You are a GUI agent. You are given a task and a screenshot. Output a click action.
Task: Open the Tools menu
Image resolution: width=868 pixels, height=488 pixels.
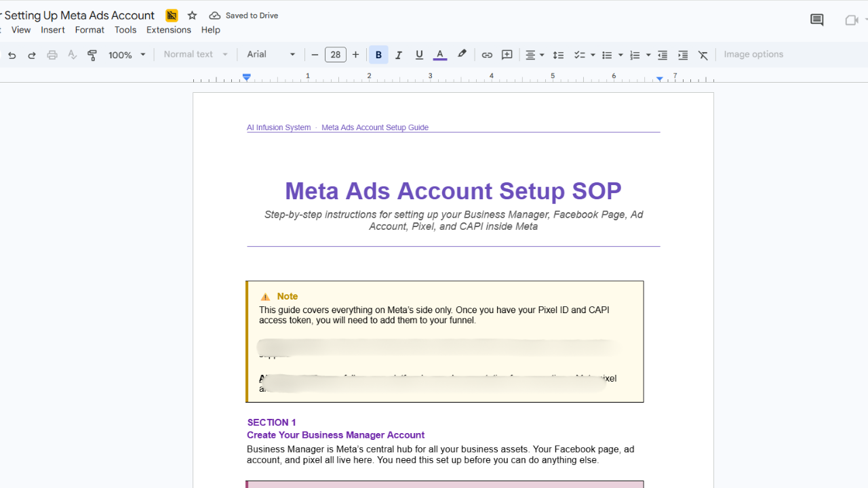[x=125, y=30]
